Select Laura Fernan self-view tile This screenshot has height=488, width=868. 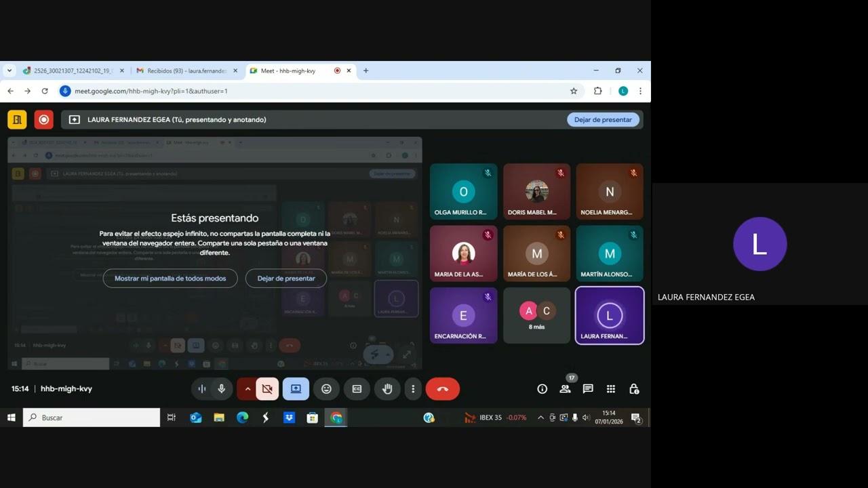(x=610, y=316)
